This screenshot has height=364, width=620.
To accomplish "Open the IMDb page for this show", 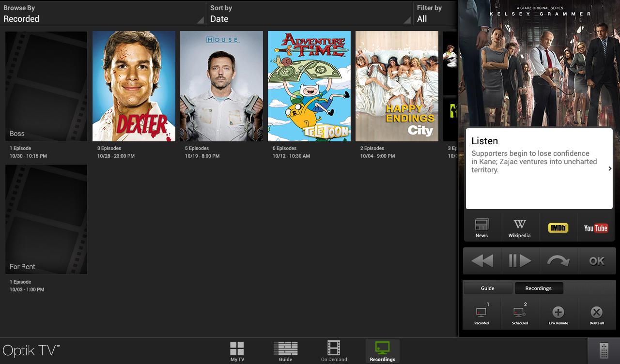I will [558, 227].
